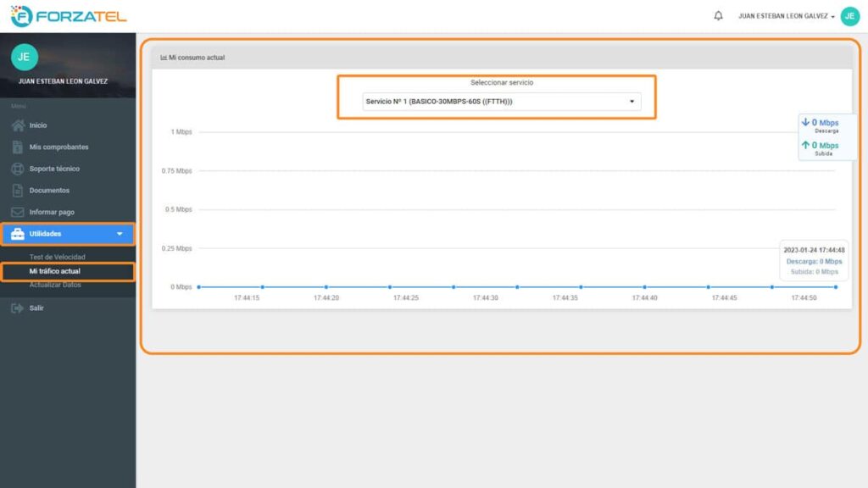Collapse the Utilidades menu arrow

(x=120, y=234)
